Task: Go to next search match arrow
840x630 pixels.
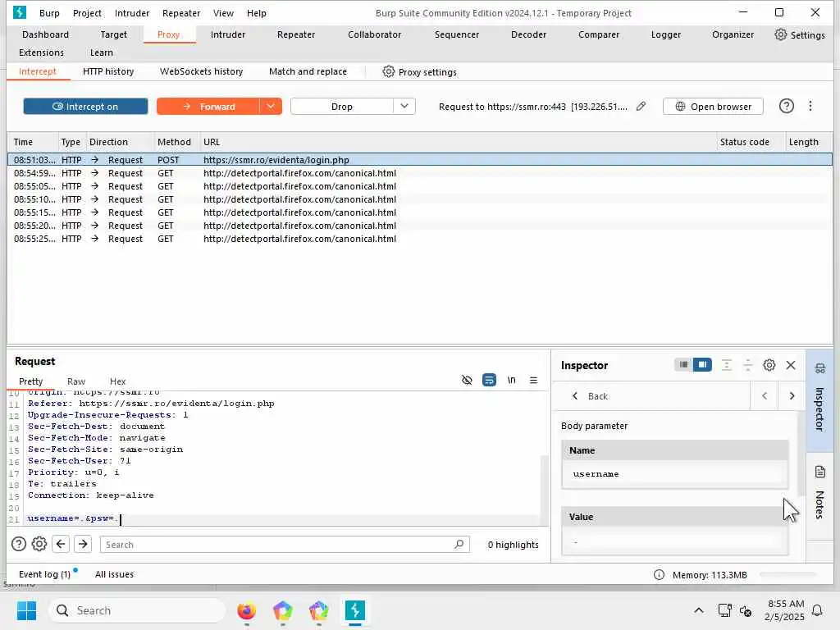Action: pos(83,545)
